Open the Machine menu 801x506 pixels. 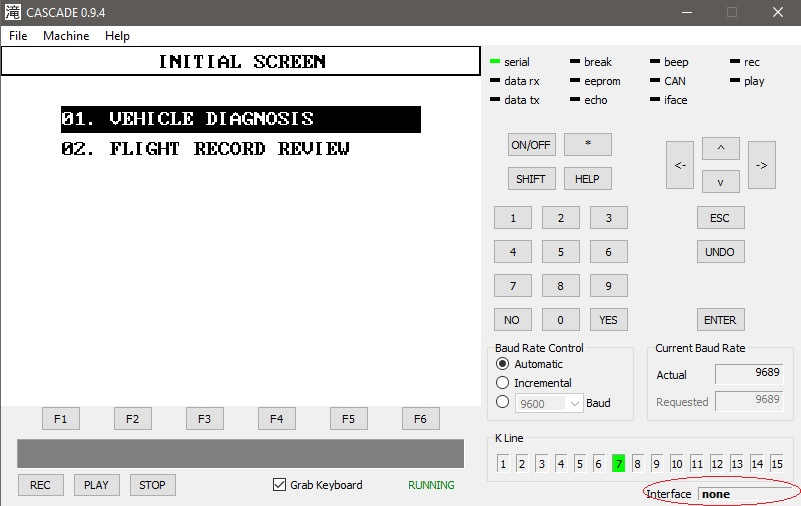point(66,36)
